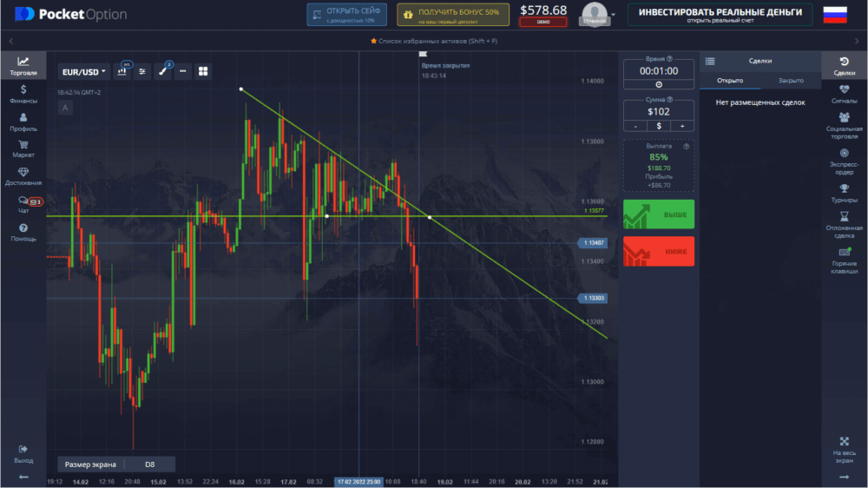Open the account dropdown beside avatar
Image resolution: width=868 pixels, height=488 pixels.
coord(613,15)
